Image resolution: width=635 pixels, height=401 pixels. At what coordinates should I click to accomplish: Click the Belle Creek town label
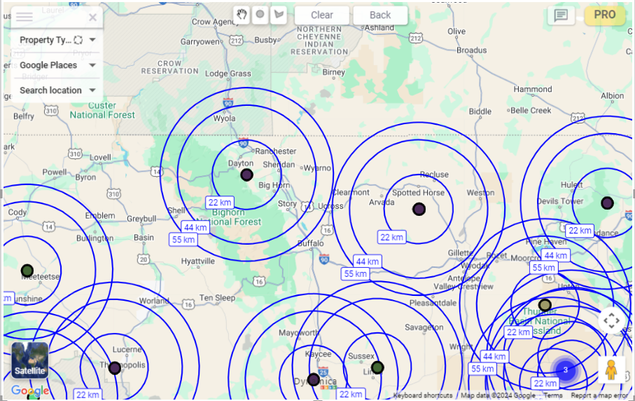coord(531,110)
